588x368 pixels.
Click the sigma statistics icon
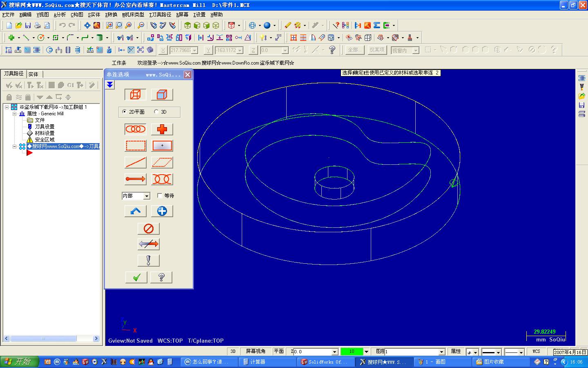pos(377,25)
